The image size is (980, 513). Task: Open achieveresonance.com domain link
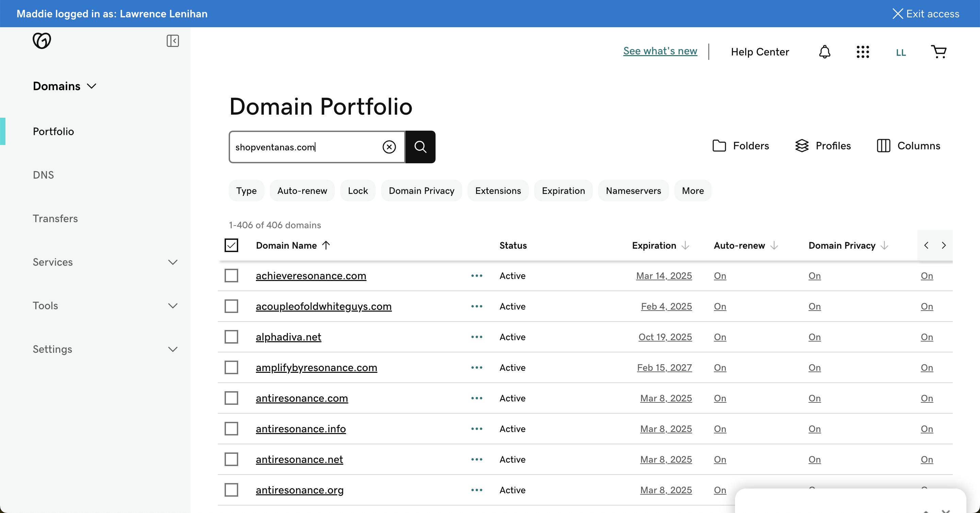coord(311,276)
